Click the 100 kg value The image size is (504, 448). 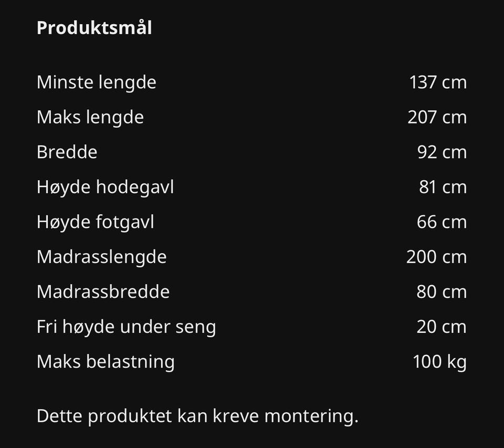click(439, 361)
